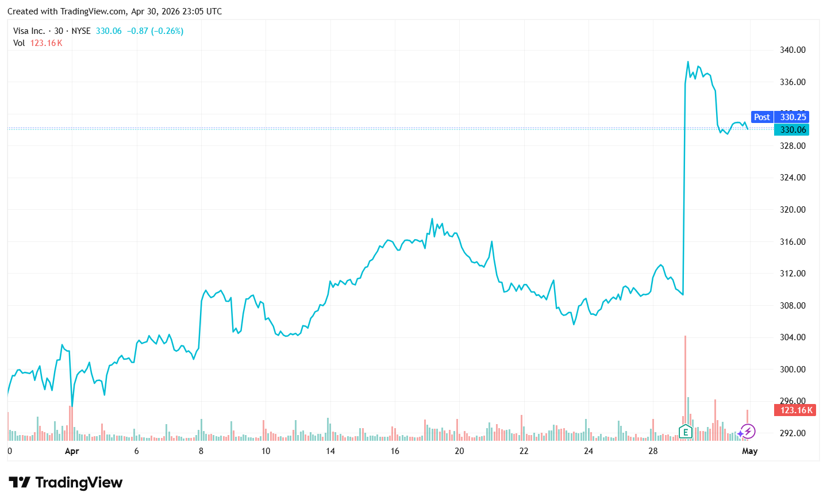Select the 304.00 price axis label
The image size is (827, 504).
coord(793,337)
